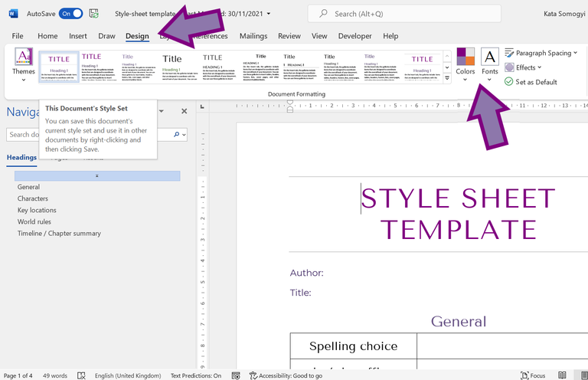This screenshot has height=380, width=588.
Task: Open Paragraph Spacing options
Action: [541, 53]
